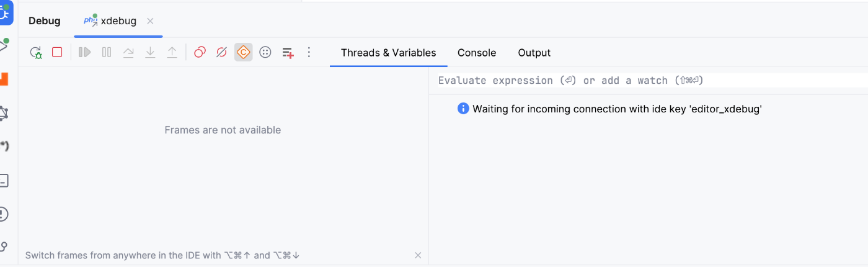Click the Step Into arrow

150,53
